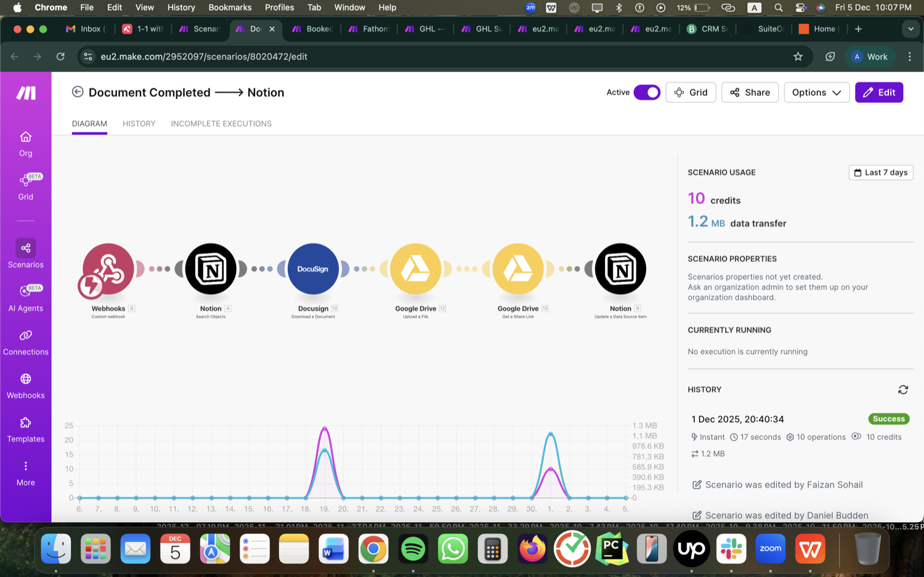Switch to the HISTORY tab
The width and height of the screenshot is (924, 577).
coord(139,124)
